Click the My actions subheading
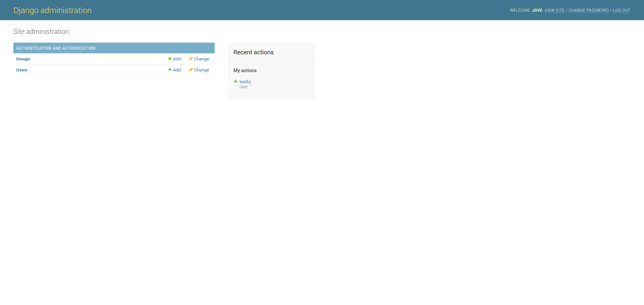The image size is (644, 305). pos(245,70)
